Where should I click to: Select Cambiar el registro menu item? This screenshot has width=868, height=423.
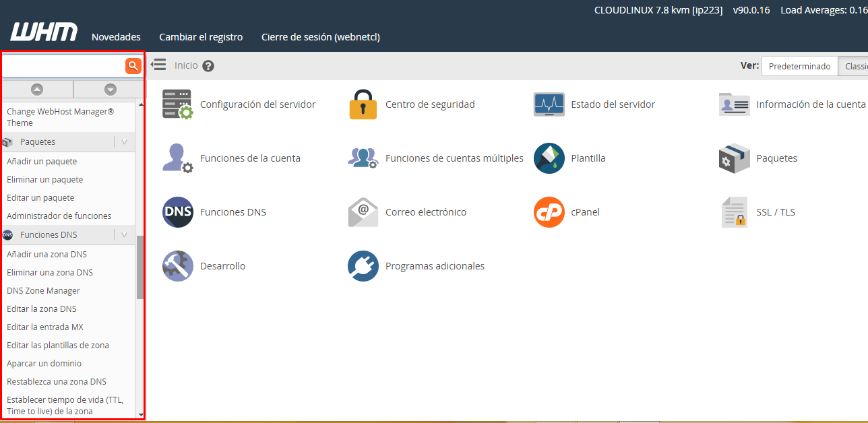coord(201,37)
